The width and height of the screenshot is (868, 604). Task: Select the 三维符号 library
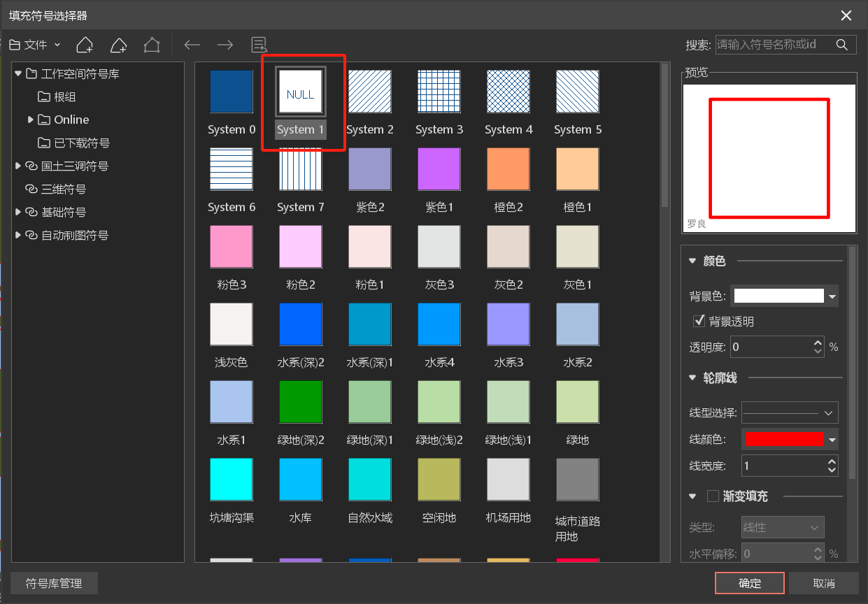55,189
